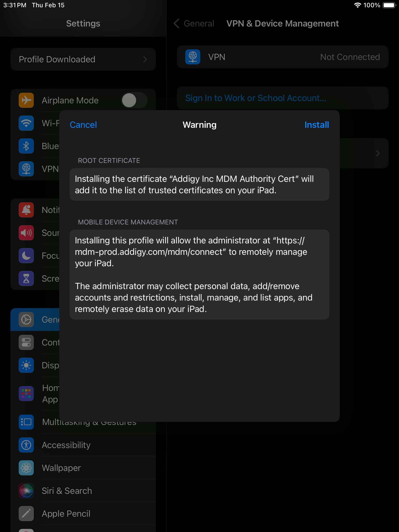Tap the back chevron to General
Screen dimensions: 399x532
pyautogui.click(x=176, y=23)
